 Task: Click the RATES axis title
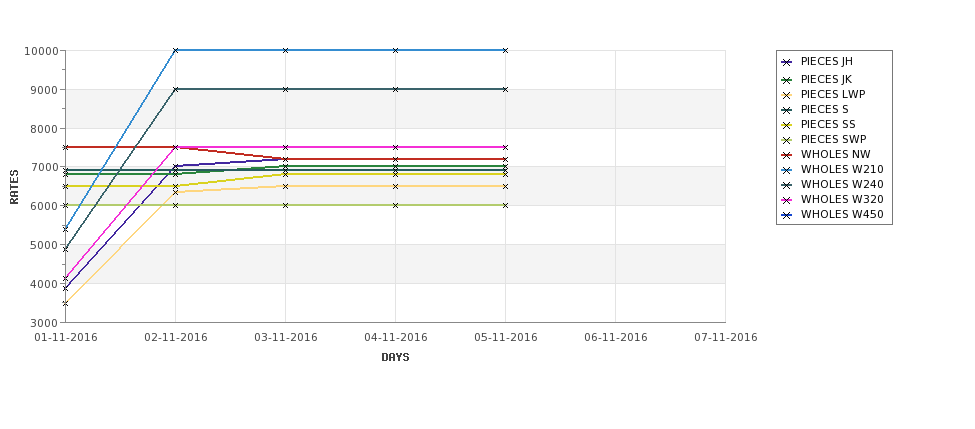pyautogui.click(x=14, y=187)
